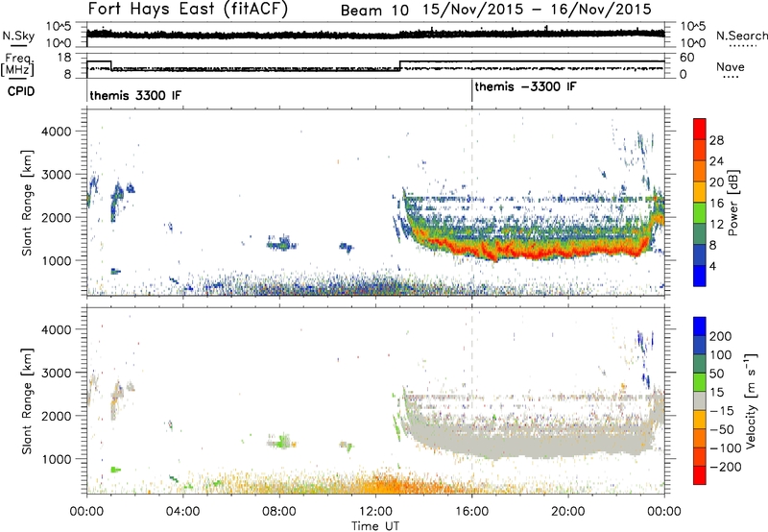Image resolution: width=768 pixels, height=532 pixels.
Task: Click the 'CPID' label
Action: pos(21,91)
